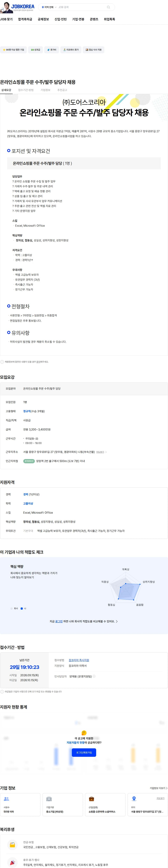Viewport: 168px width, 868px height.
Task: Click the chevron after 적합도를 비교해볼 수 있어요
Action: [117, 621]
